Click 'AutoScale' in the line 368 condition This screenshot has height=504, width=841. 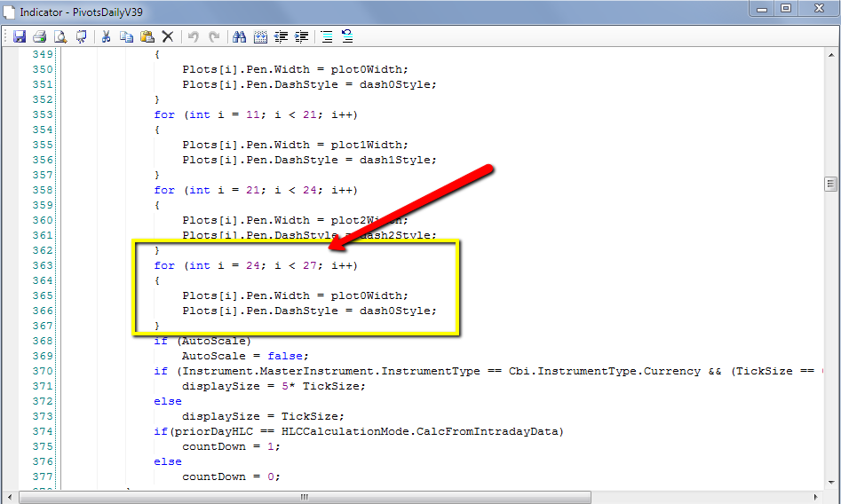pyautogui.click(x=214, y=341)
